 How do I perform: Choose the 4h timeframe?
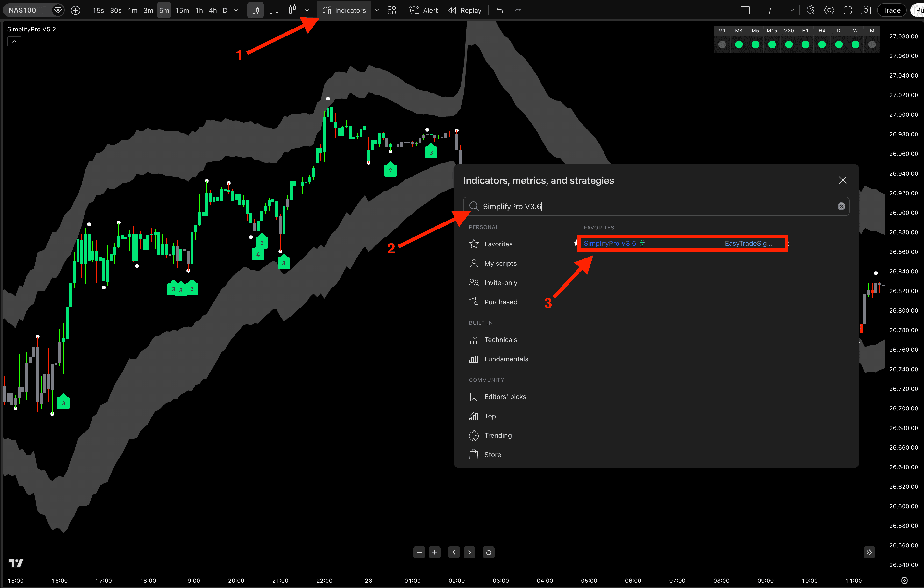tap(213, 10)
